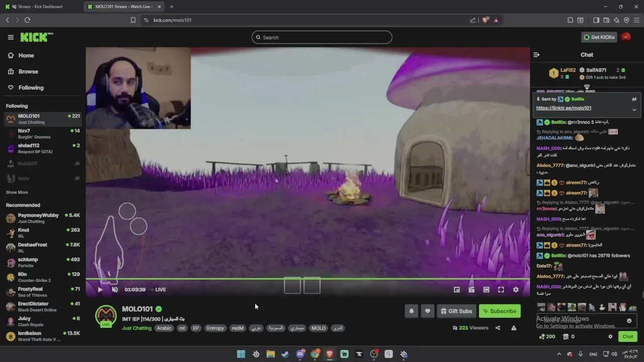Image resolution: width=644 pixels, height=362 pixels.
Task: Open Nxv7 channel in Following
Action: click(43, 134)
